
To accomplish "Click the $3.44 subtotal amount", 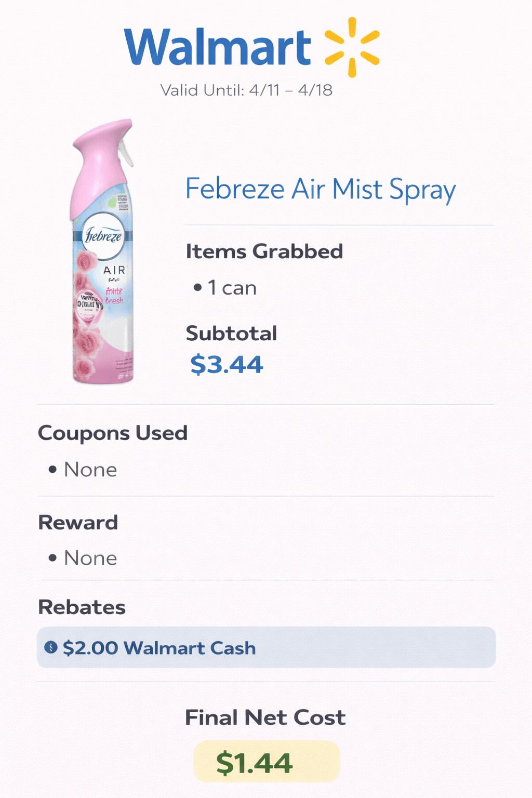I will [227, 364].
